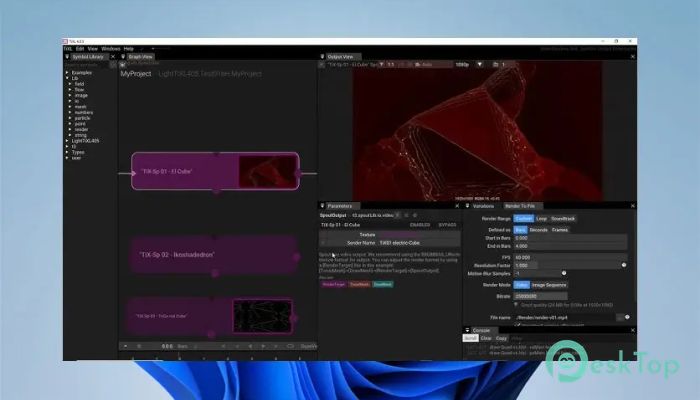
Task: Set Render Range to Custom
Action: [523, 219]
